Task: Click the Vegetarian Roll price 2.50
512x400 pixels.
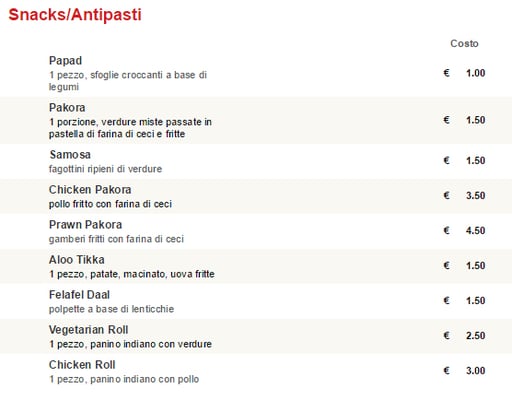Action: tap(475, 335)
